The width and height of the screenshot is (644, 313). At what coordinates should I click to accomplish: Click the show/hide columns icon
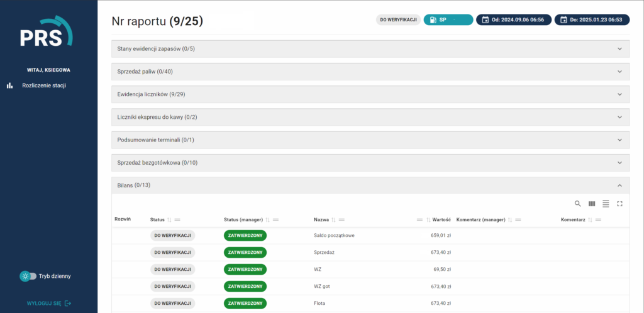[592, 204]
